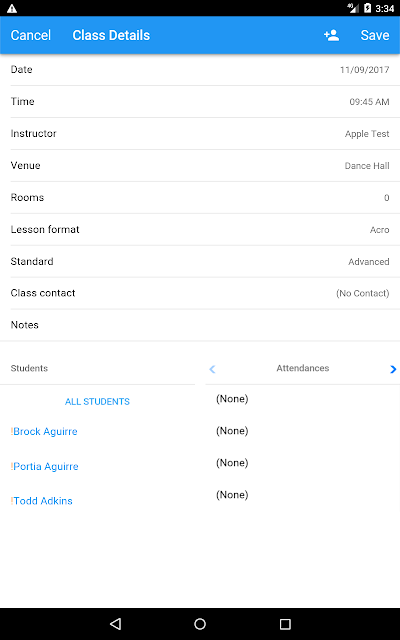Open the Instructor selector showing Apple Test
This screenshot has height=640, width=400.
(x=200, y=133)
